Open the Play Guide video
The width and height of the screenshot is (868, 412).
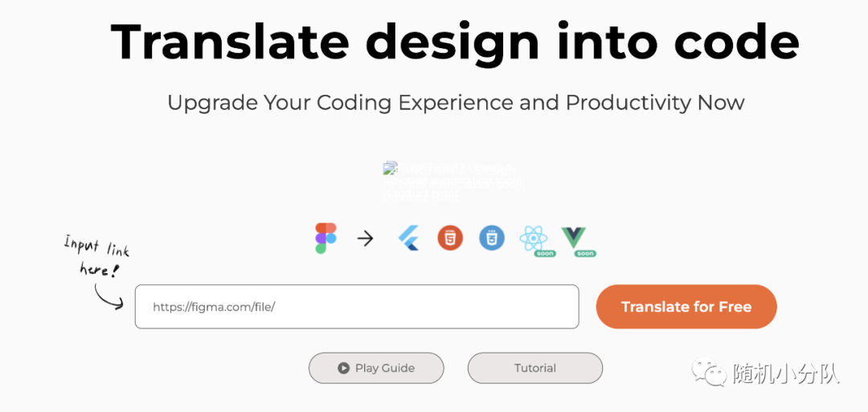point(376,368)
